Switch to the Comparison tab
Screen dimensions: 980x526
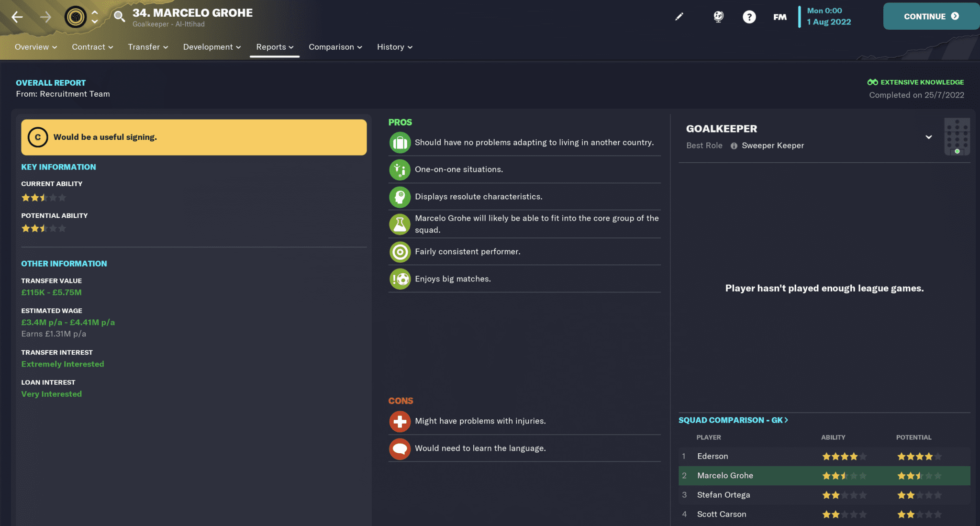coord(331,47)
